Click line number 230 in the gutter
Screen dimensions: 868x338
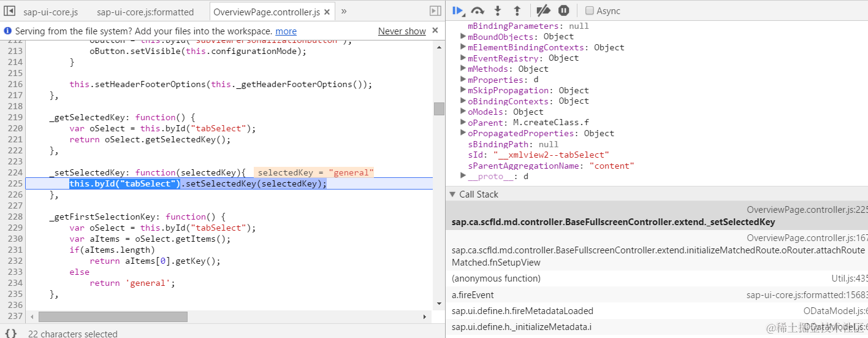(x=15, y=239)
